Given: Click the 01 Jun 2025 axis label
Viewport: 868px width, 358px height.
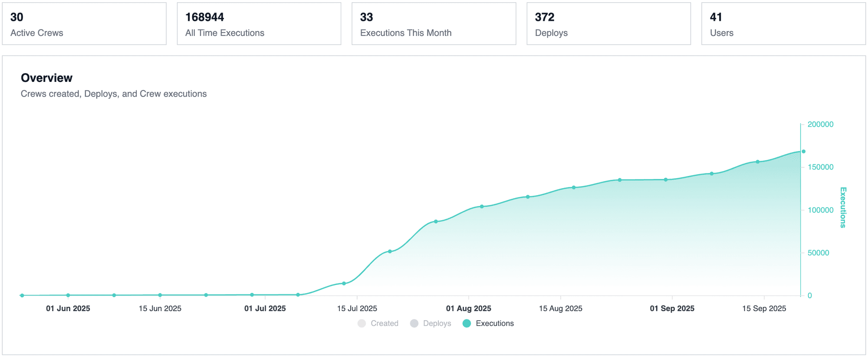Looking at the screenshot, I should [68, 309].
